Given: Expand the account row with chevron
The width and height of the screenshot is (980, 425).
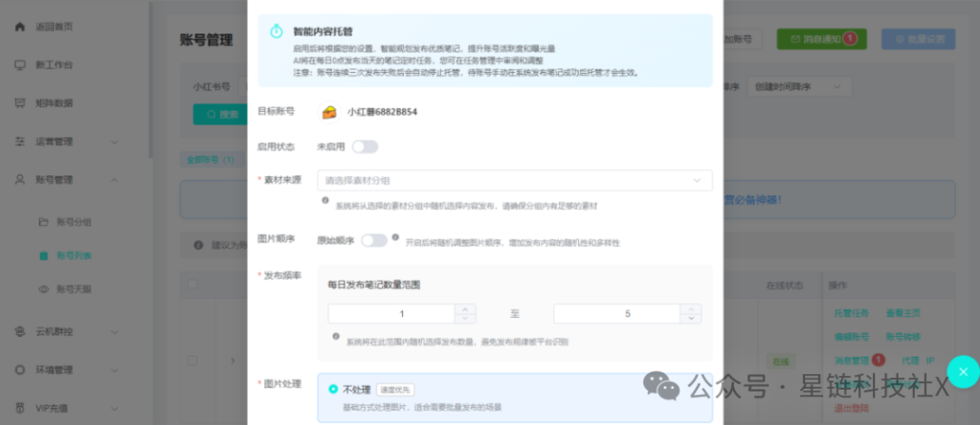Looking at the screenshot, I should [x=233, y=361].
